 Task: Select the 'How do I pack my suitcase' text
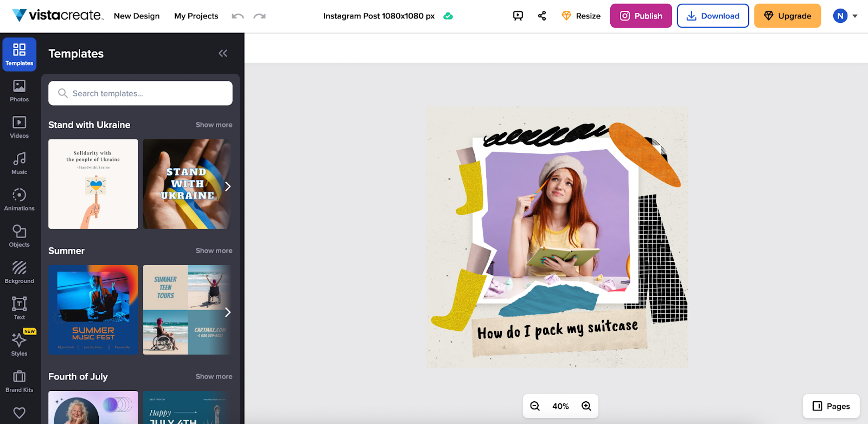click(558, 330)
